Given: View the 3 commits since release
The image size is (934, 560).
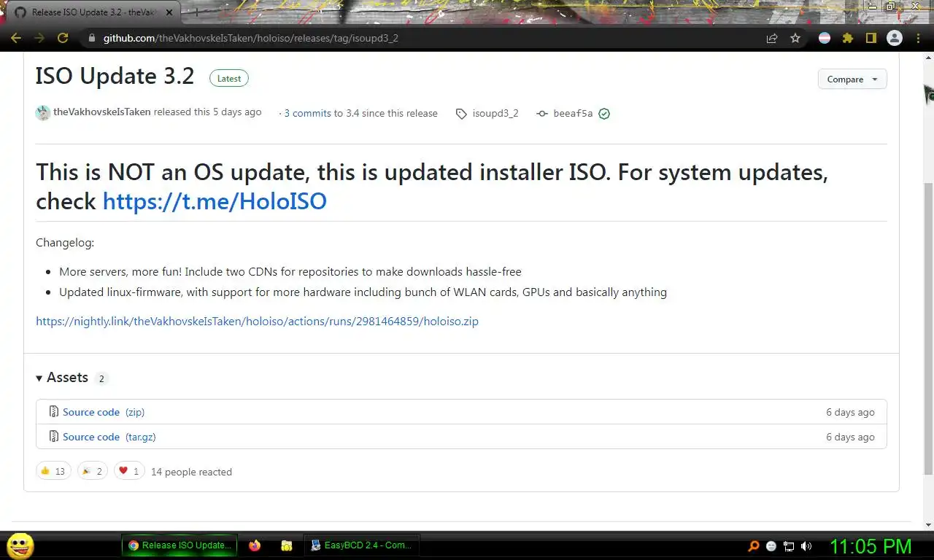Looking at the screenshot, I should (307, 114).
